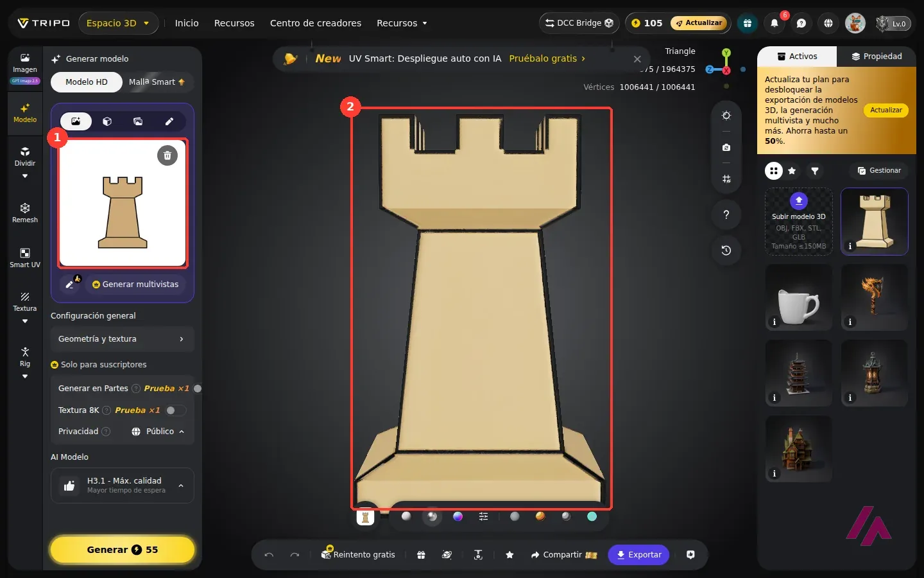The image size is (924, 578).
Task: Open the asset filter funnel dropdown
Action: click(x=815, y=171)
